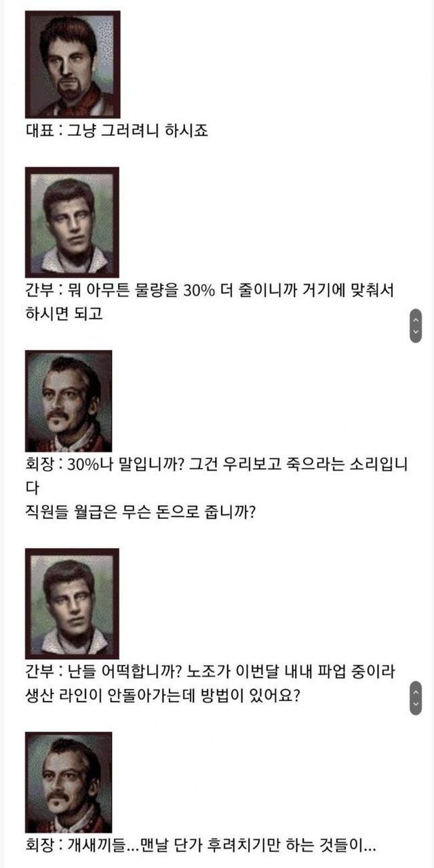Select the line '회장 : 30%나 말입니까?'

106,466
